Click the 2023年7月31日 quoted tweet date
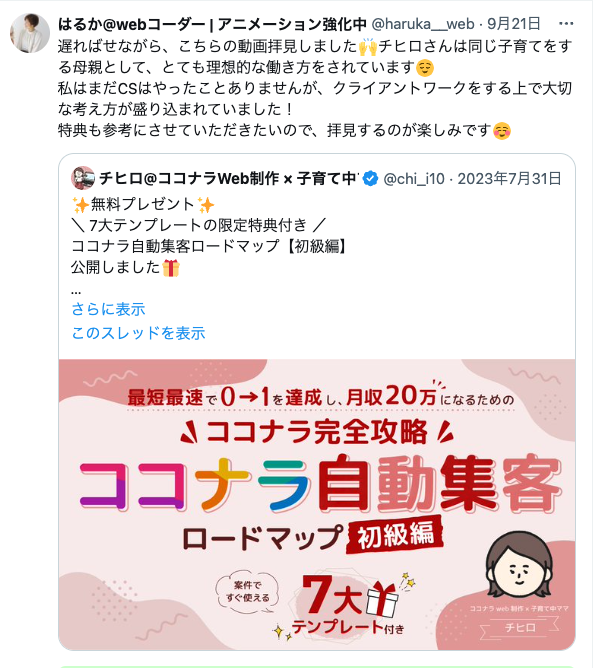This screenshot has width=594, height=668. pyautogui.click(x=510, y=179)
